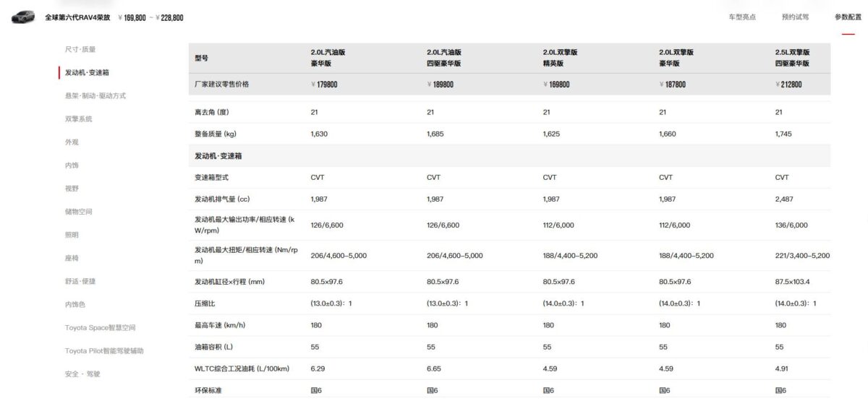Open the 内饰色 section

coord(75,304)
